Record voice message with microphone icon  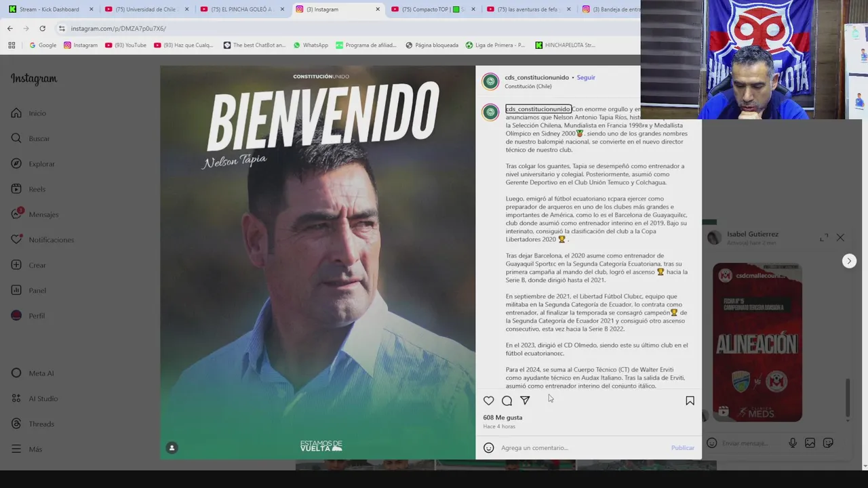pyautogui.click(x=792, y=443)
